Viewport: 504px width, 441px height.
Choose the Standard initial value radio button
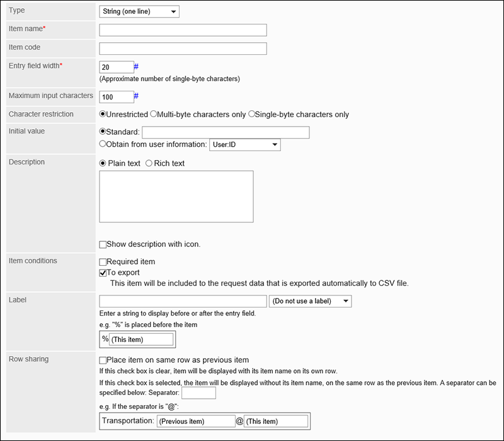click(x=103, y=132)
